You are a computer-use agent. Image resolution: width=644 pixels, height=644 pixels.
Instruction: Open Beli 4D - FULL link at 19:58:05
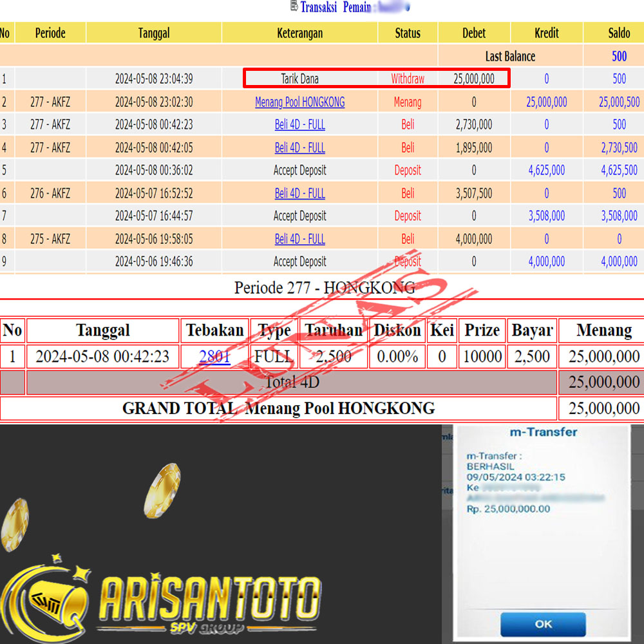(300, 239)
